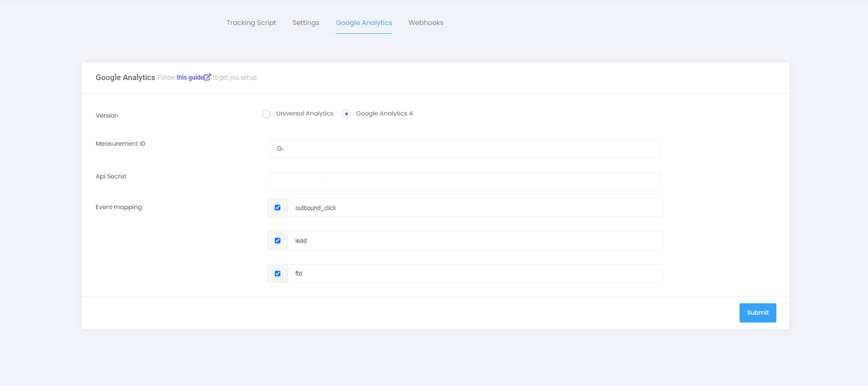Focus the Measurement ID input field

pos(465,149)
